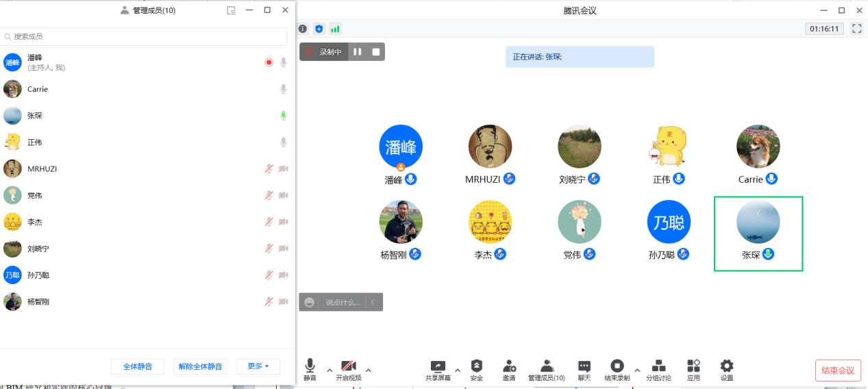Open the share screen (共享屏幕) tool
The image size is (868, 389).
pyautogui.click(x=437, y=369)
